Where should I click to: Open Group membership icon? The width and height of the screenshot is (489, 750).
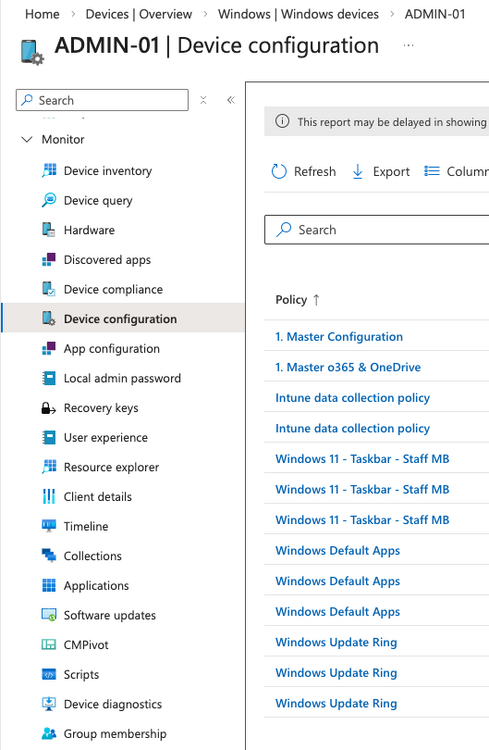pyautogui.click(x=49, y=734)
